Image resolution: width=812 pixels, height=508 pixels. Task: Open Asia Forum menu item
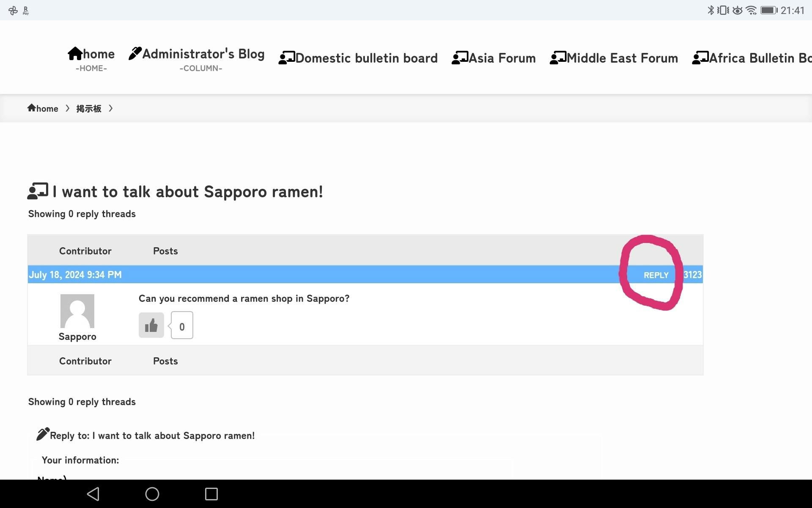[x=494, y=58]
